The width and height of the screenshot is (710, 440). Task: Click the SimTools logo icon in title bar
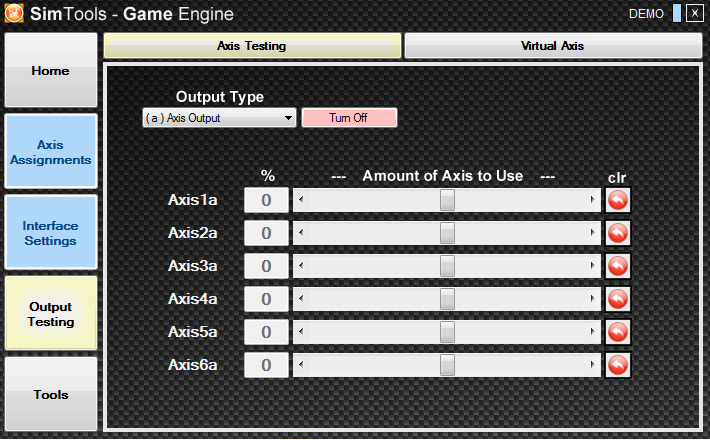(x=14, y=14)
